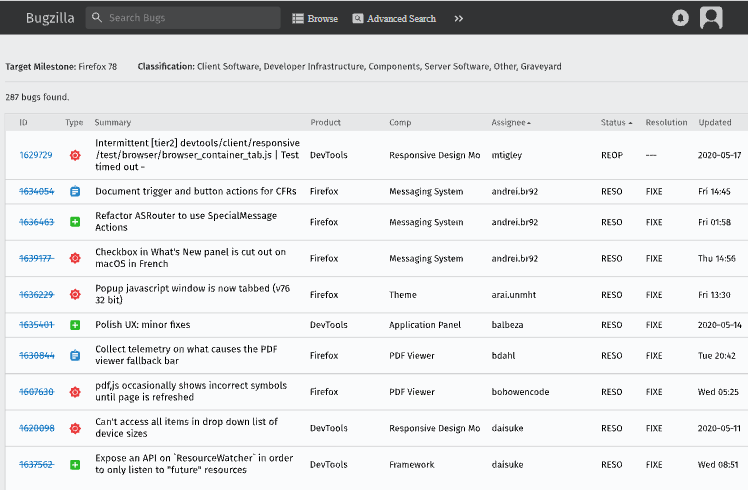Sort by Status column header
Viewport: 748px width, 490px height.
point(616,122)
